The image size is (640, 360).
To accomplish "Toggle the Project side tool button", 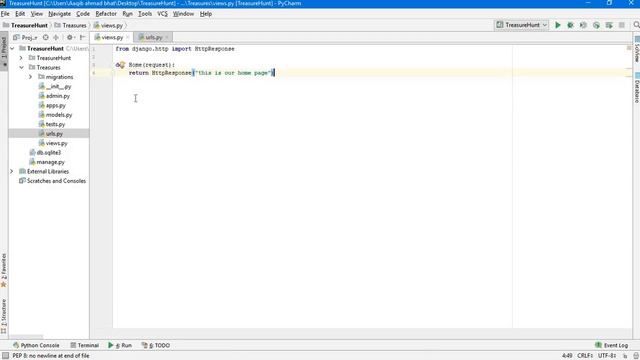I will [x=4, y=52].
